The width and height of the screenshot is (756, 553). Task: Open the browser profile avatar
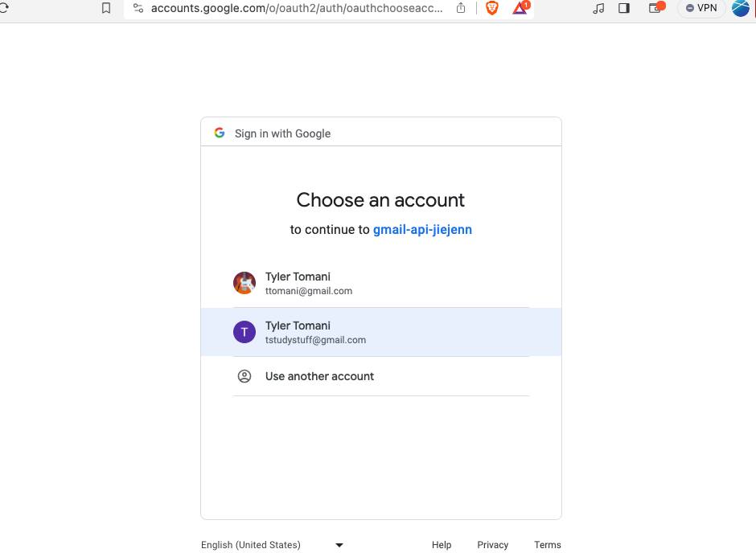point(741,8)
